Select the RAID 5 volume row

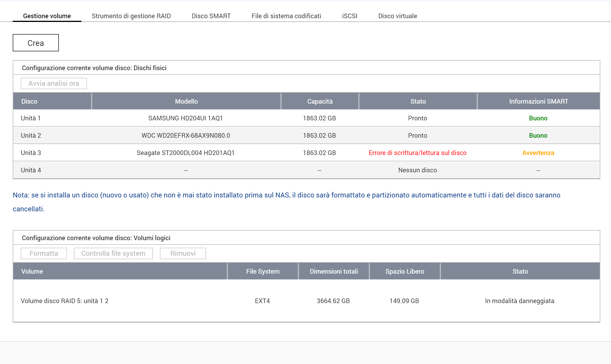65,301
